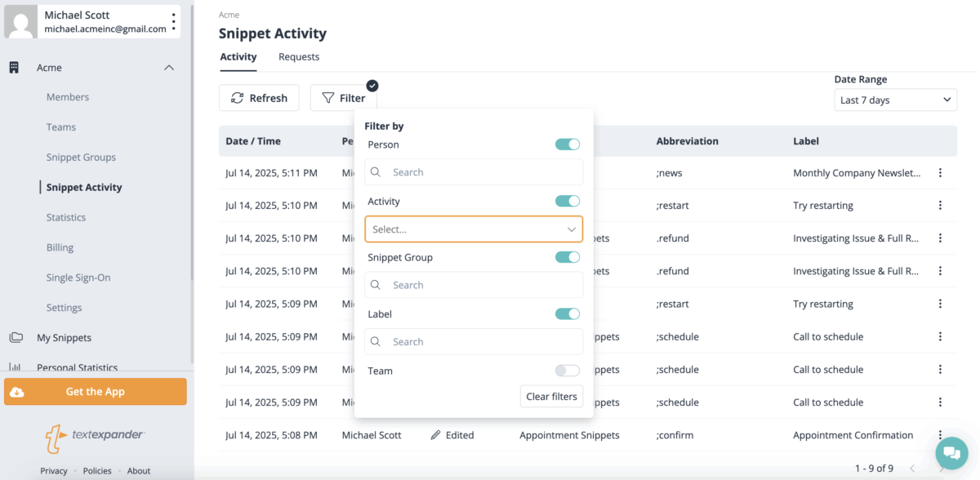Open the Privacy link
The height and width of the screenshot is (480, 980).
(54, 471)
